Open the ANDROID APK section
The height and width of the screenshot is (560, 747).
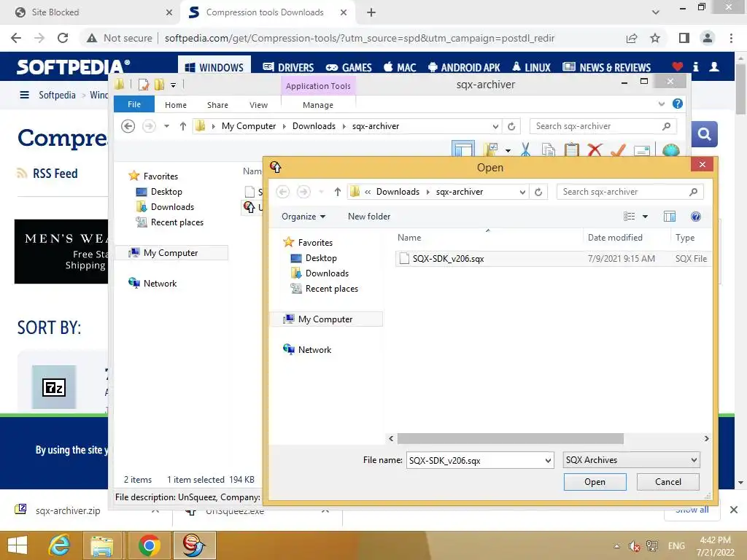(464, 68)
